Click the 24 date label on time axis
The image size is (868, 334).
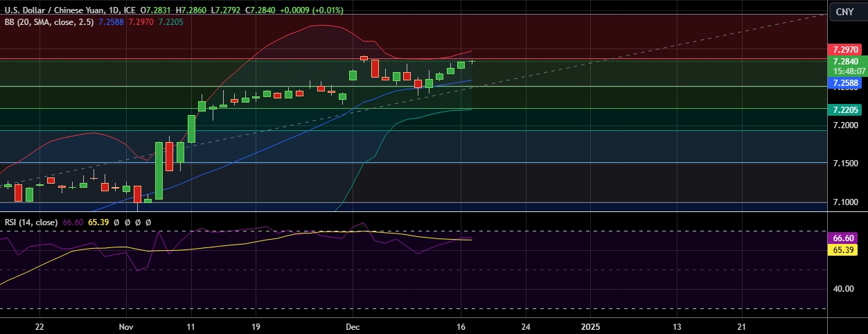click(x=525, y=326)
